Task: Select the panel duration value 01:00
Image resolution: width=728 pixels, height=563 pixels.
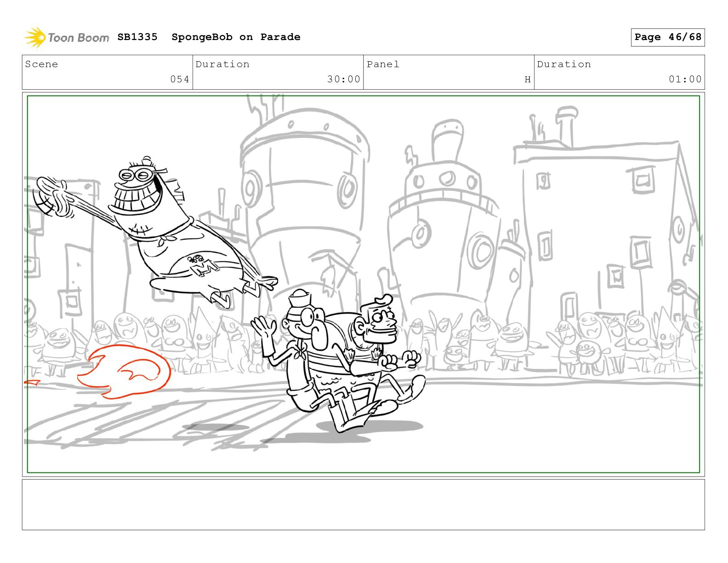Action: pyautogui.click(x=685, y=79)
